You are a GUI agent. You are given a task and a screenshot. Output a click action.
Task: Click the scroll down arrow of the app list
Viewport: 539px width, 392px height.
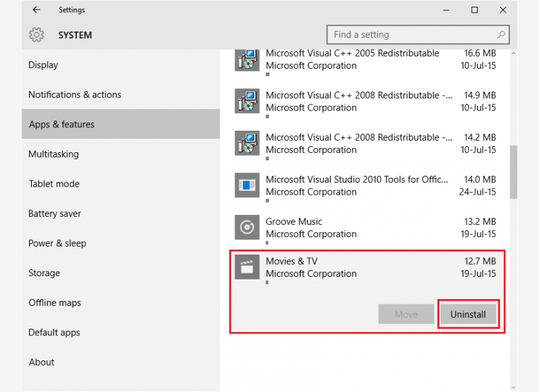pyautogui.click(x=513, y=387)
